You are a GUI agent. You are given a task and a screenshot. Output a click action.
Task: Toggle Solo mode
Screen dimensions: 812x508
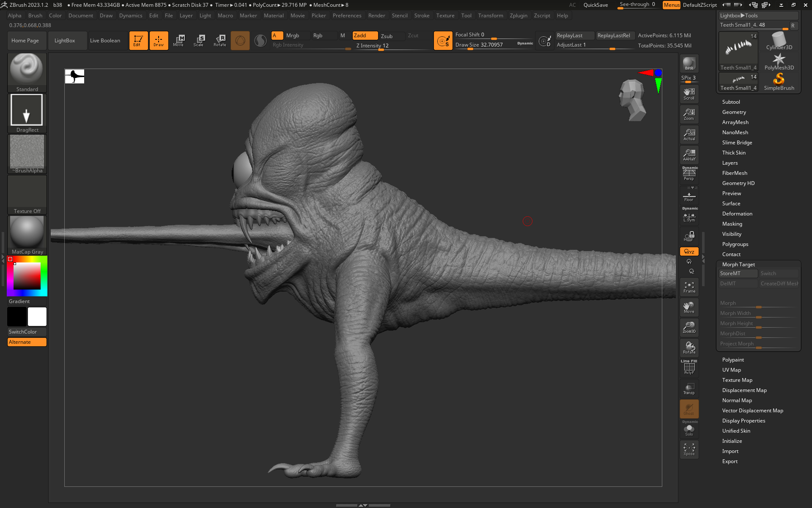coord(689,430)
